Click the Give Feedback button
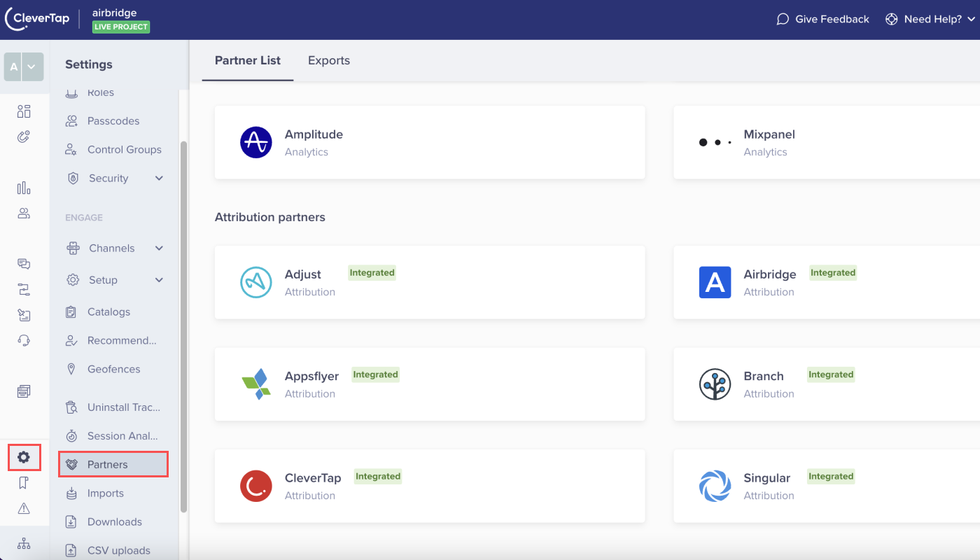This screenshot has height=560, width=980. click(823, 20)
